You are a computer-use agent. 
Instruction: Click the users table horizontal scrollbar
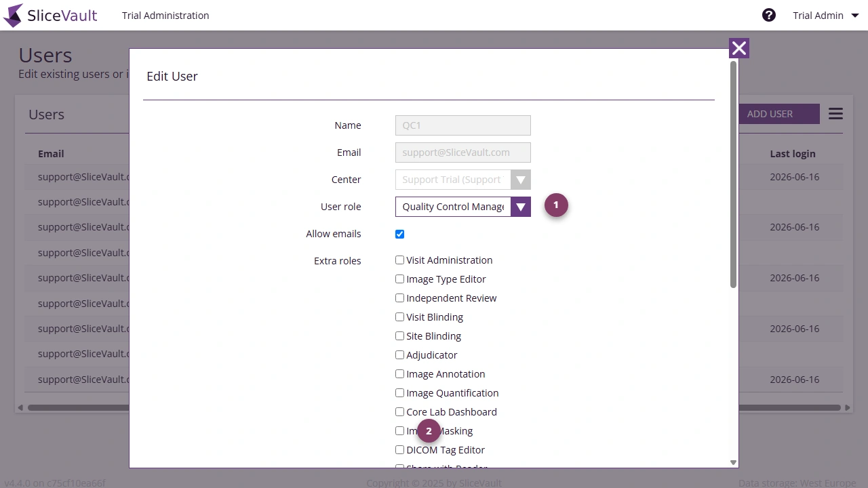click(x=434, y=407)
